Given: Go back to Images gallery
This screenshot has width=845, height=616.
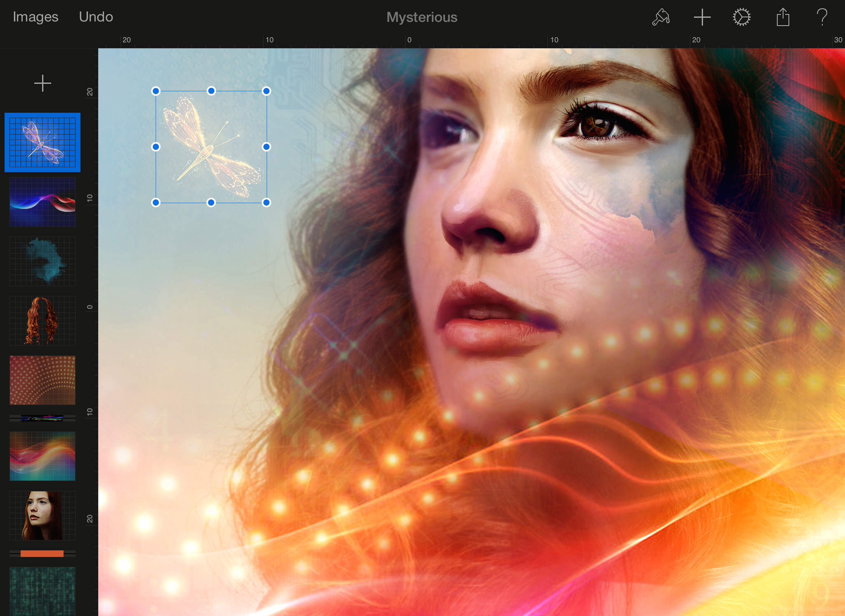Looking at the screenshot, I should 36,17.
